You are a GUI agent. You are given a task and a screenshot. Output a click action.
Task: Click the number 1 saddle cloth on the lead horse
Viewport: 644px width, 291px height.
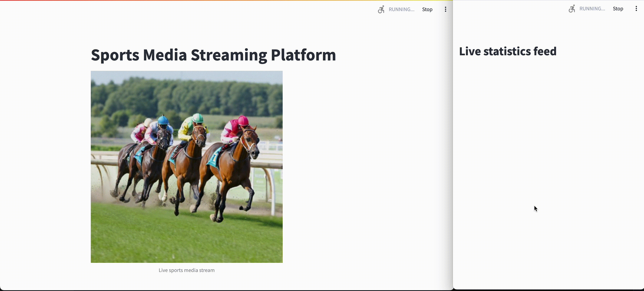coord(214,158)
